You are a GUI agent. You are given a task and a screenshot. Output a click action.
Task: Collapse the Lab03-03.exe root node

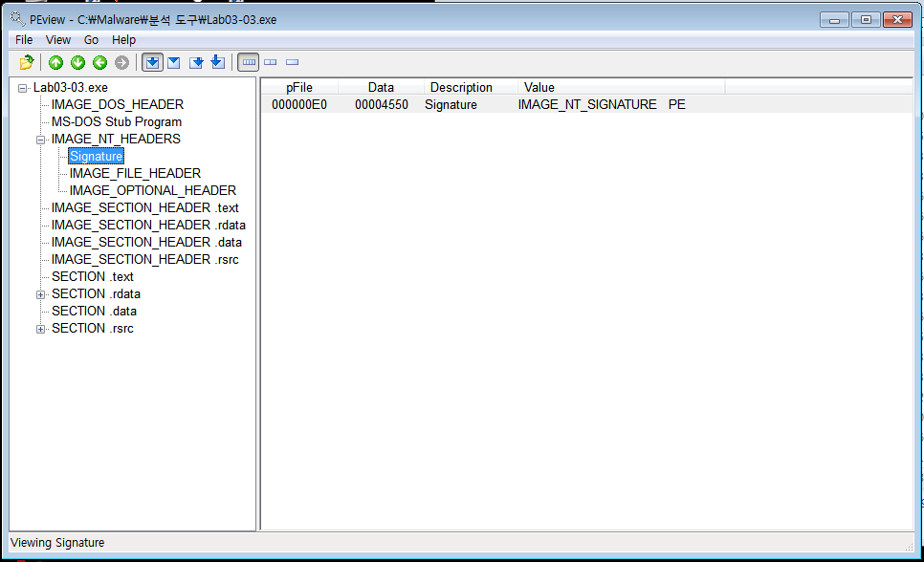pyautogui.click(x=22, y=88)
